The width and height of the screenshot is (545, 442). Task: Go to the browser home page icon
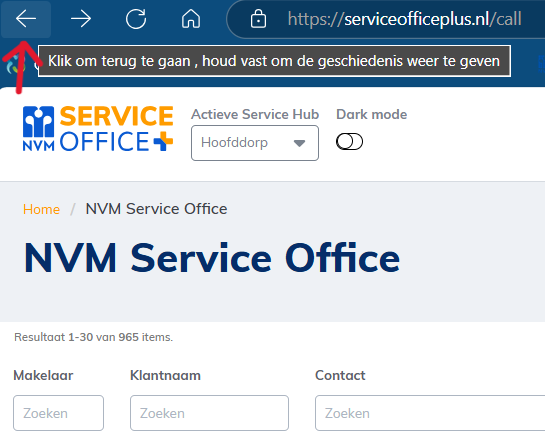pos(191,19)
